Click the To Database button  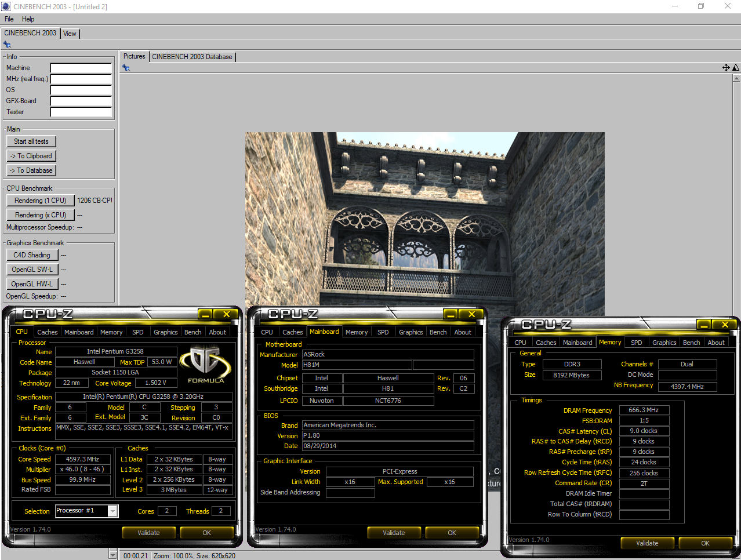pos(31,170)
